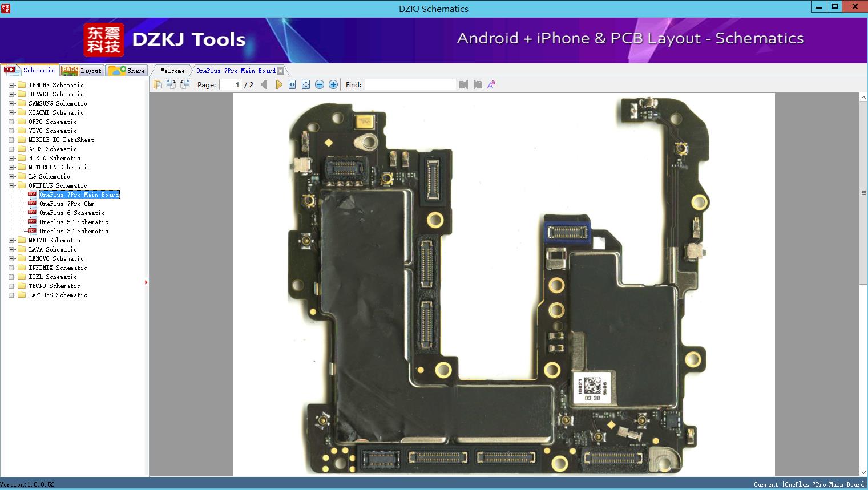Open OnePlus 3T Schematic file
Screen dimensions: 868x490
(x=74, y=231)
